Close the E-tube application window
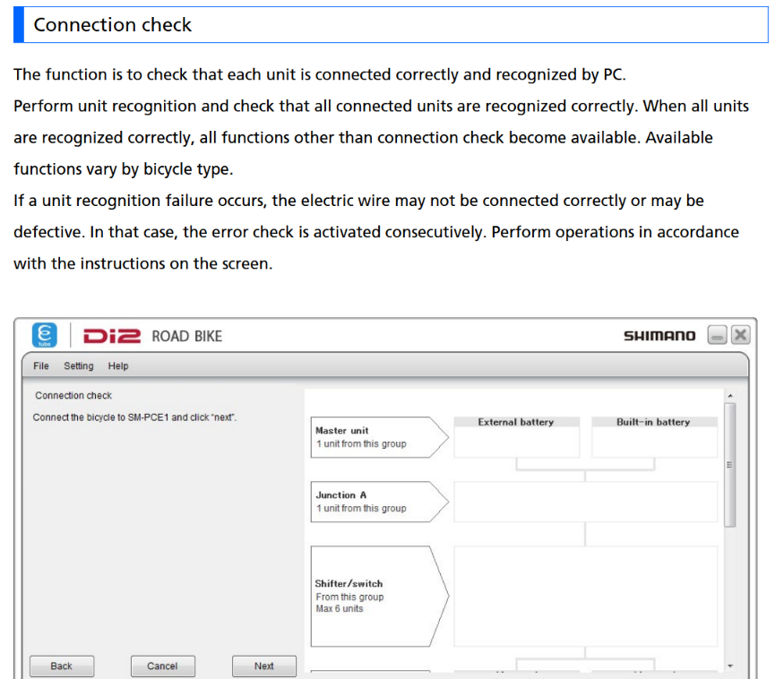This screenshot has width=784, height=679. [x=739, y=335]
